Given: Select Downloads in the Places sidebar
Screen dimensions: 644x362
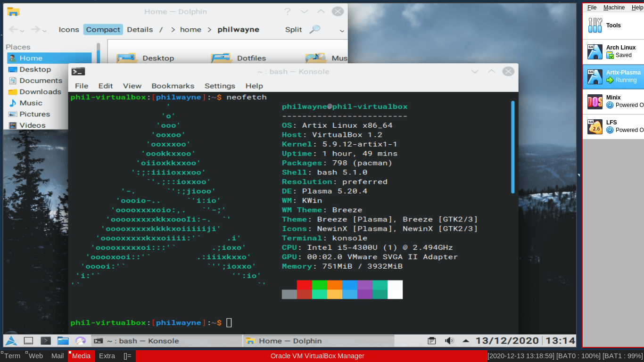Looking at the screenshot, I should [40, 92].
